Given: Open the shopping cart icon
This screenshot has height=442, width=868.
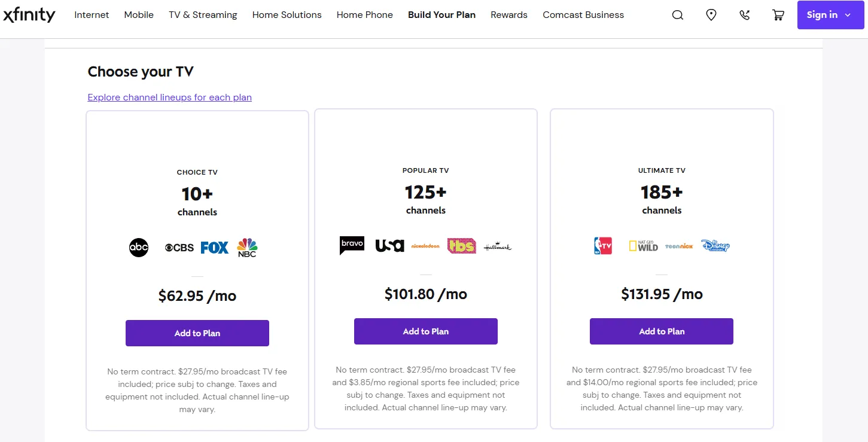Looking at the screenshot, I should pyautogui.click(x=778, y=14).
